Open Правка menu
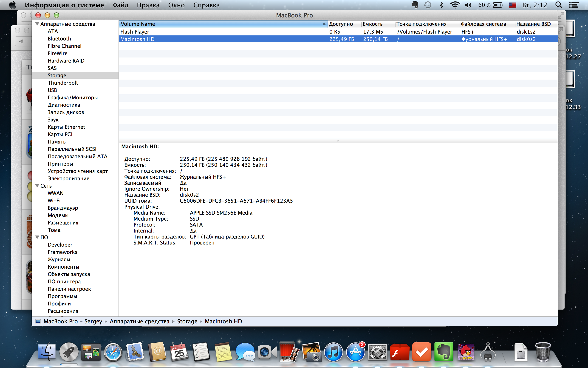 coord(148,5)
